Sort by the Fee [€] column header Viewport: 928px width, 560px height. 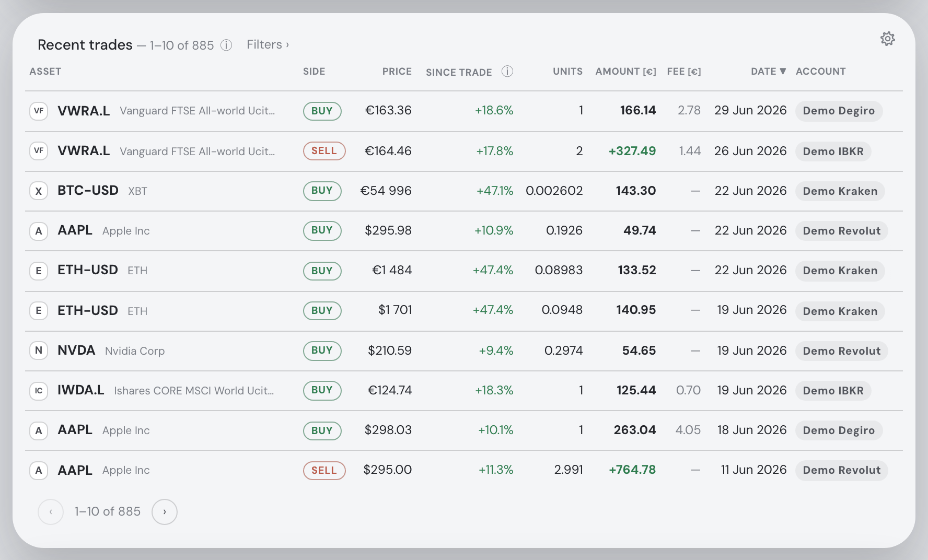(684, 72)
